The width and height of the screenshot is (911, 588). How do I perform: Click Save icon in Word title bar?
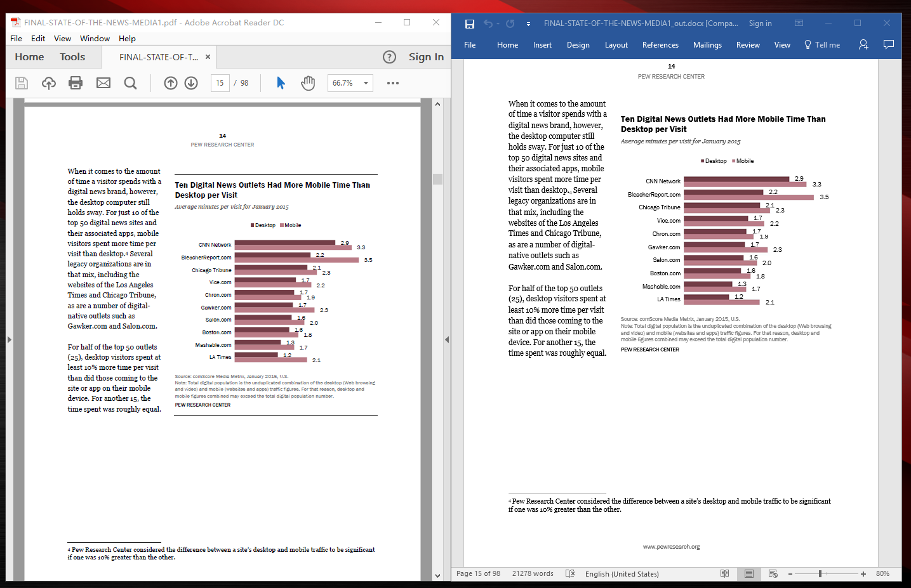[470, 24]
